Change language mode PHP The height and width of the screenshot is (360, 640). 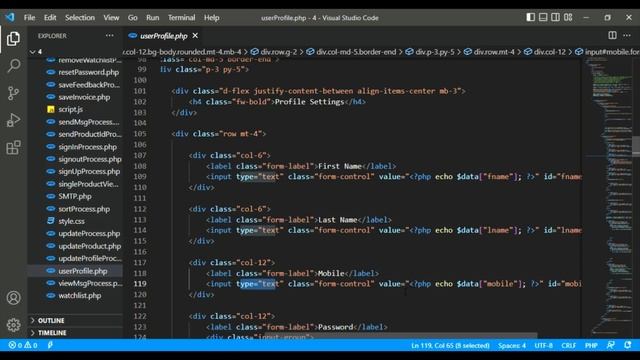pyautogui.click(x=591, y=345)
